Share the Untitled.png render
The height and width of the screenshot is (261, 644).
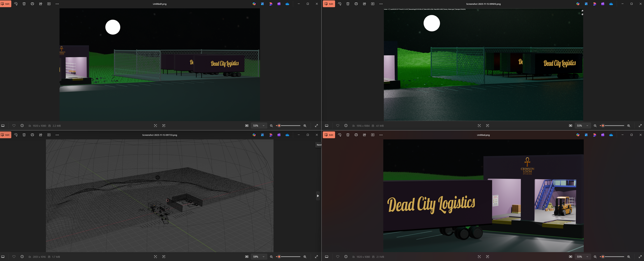point(364,135)
